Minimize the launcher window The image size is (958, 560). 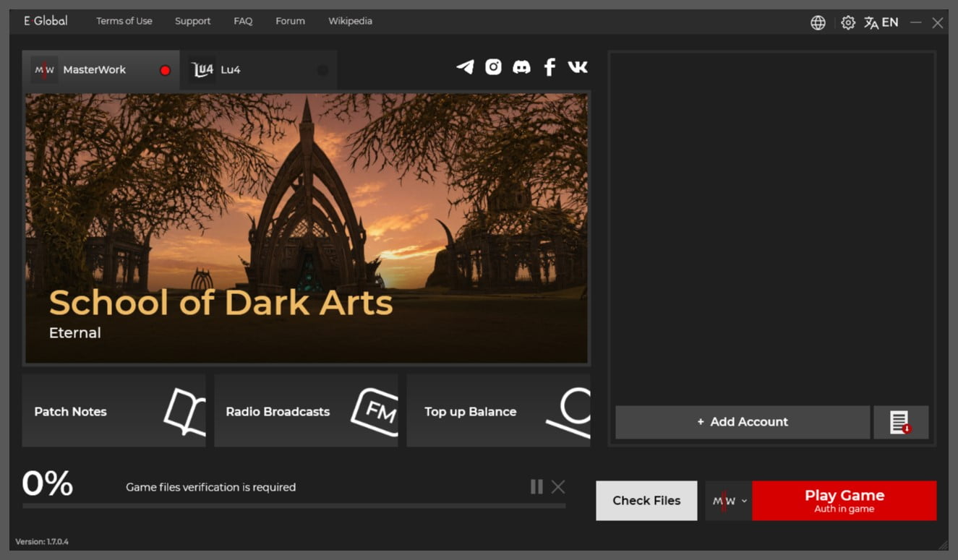(916, 22)
